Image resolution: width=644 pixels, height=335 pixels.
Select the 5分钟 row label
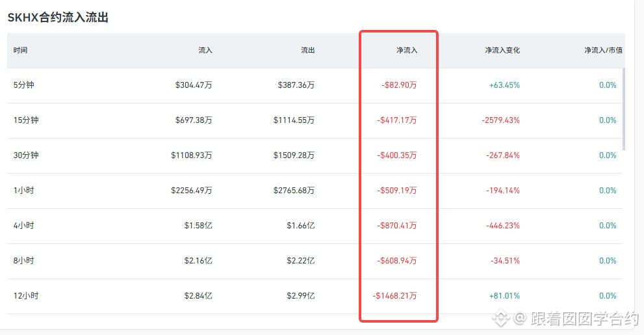tap(24, 85)
